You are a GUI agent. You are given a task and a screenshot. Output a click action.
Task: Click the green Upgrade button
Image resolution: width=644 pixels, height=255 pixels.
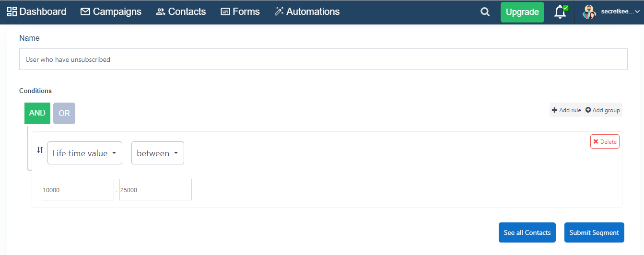pyautogui.click(x=522, y=12)
